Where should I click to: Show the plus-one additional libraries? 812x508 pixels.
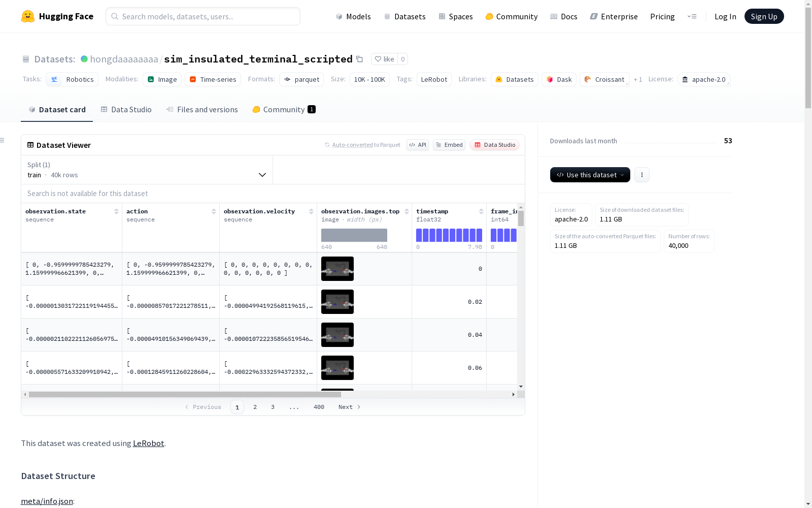[x=638, y=80]
